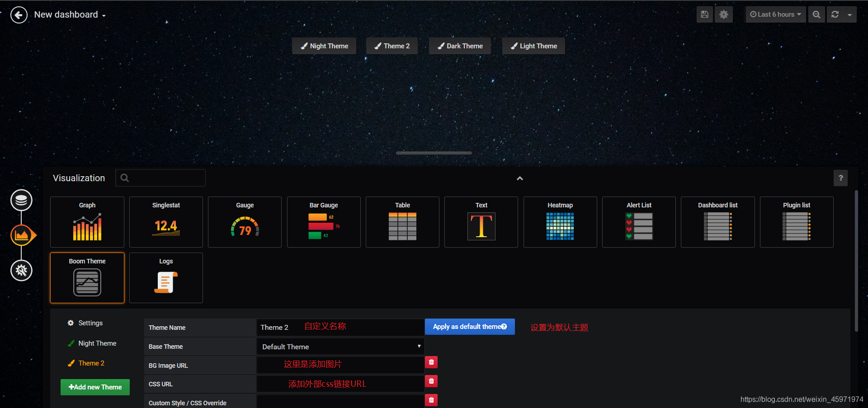868x408 pixels.
Task: Delete the BG Image URL entry
Action: [x=431, y=362]
